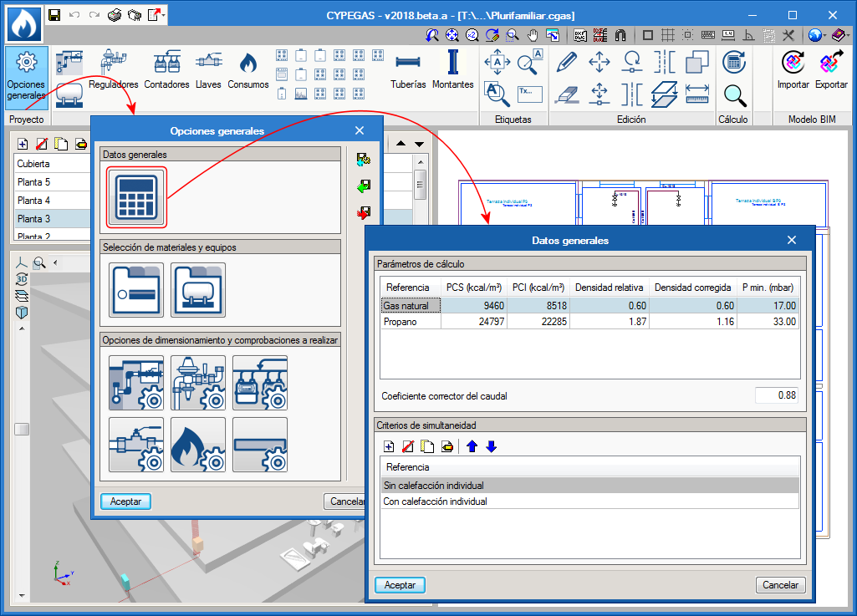
Task: Toggle the magnet object snap icon
Action: pos(620,36)
